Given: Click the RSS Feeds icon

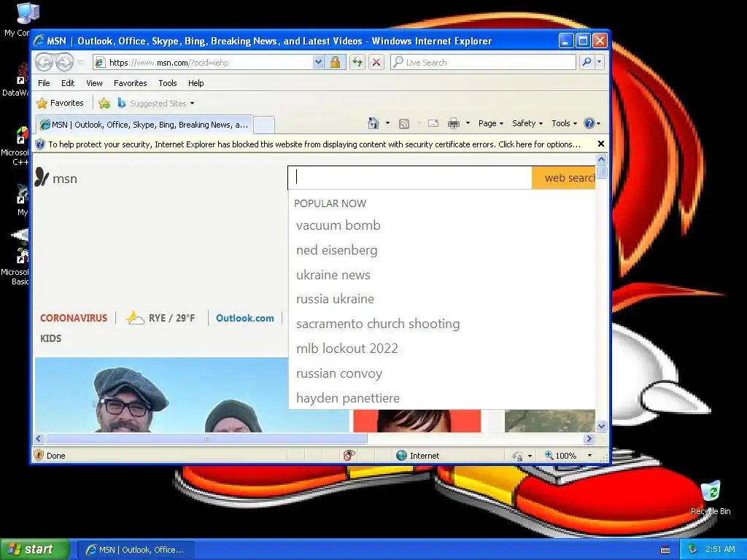Looking at the screenshot, I should (404, 124).
